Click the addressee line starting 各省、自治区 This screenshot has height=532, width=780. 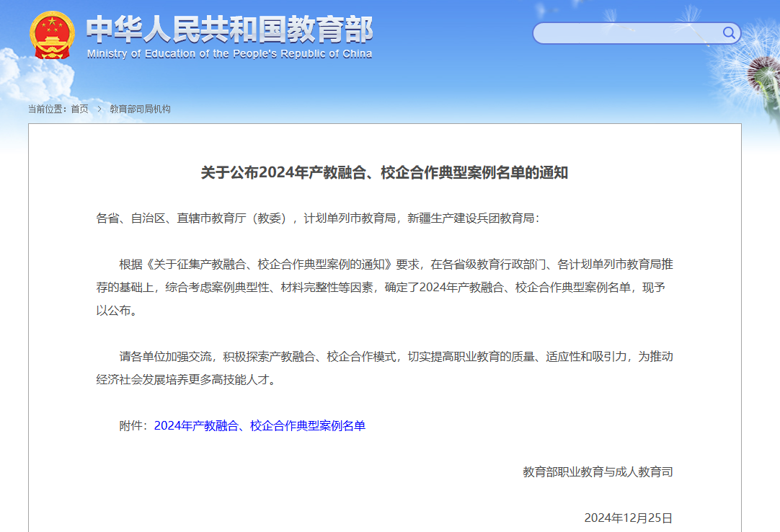(317, 218)
